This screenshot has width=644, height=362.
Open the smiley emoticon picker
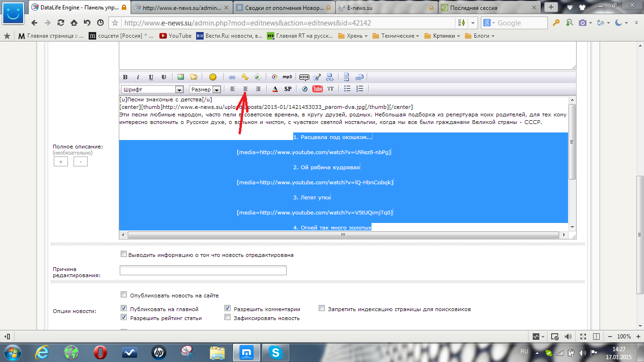pyautogui.click(x=213, y=77)
